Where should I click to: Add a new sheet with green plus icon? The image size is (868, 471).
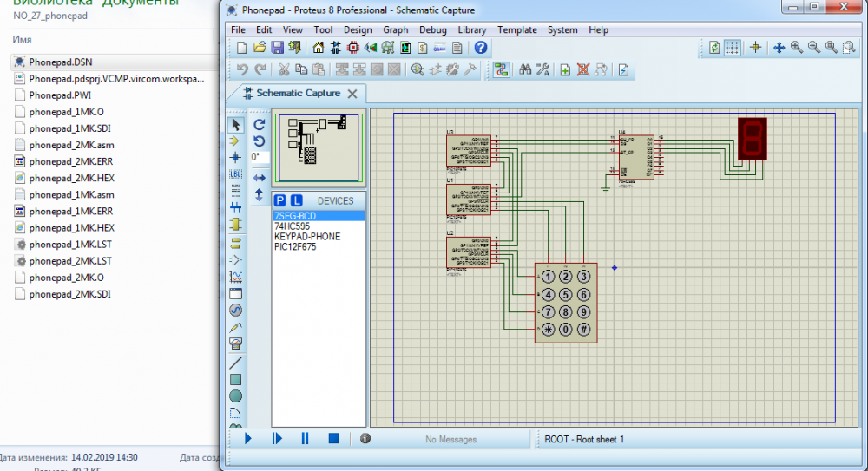point(565,69)
